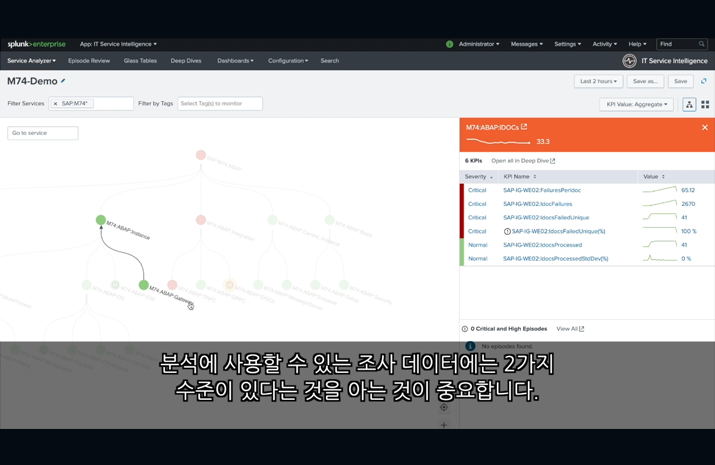Sort by Value column

pos(653,176)
